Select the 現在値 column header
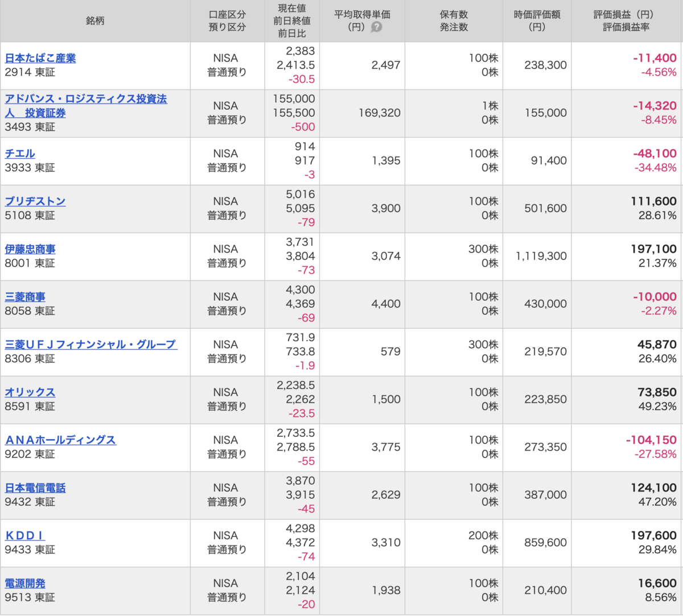This screenshot has height=616, width=683. [292, 20]
